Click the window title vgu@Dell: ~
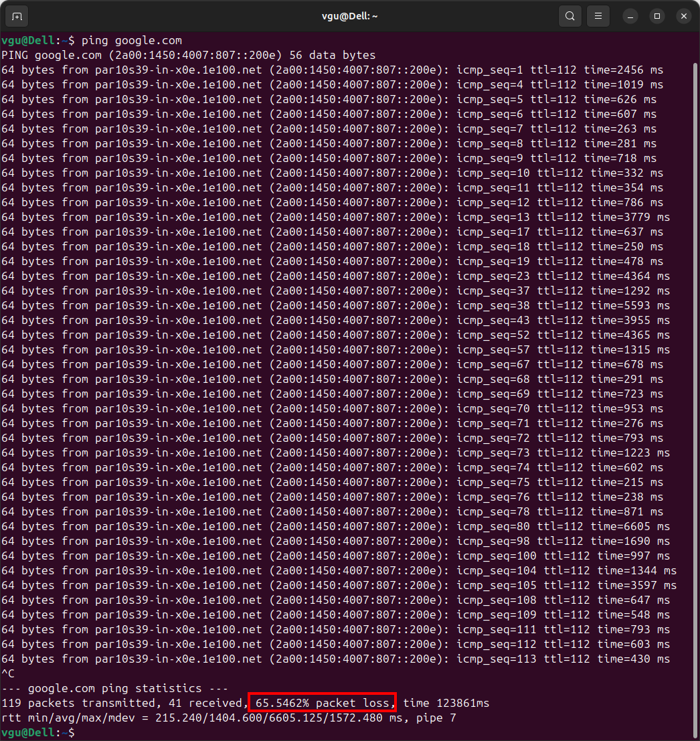Image resolution: width=700 pixels, height=741 pixels. pyautogui.click(x=349, y=16)
